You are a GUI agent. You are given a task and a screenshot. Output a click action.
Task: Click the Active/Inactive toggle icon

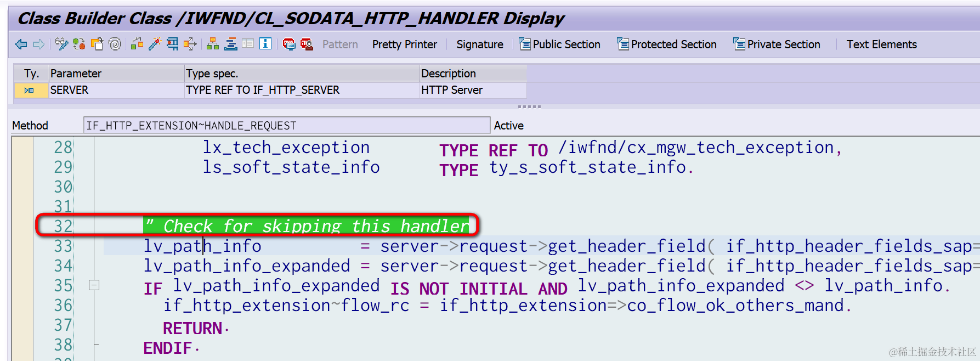coord(79,44)
